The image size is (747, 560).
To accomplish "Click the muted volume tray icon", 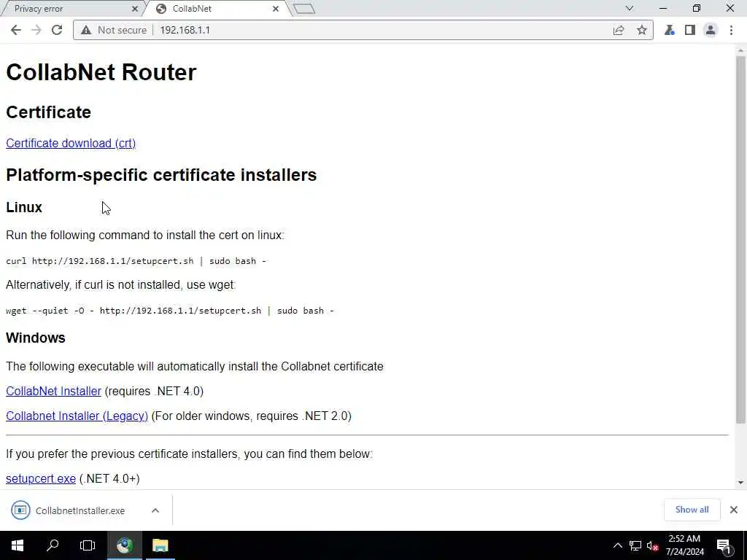I will tap(652, 545).
